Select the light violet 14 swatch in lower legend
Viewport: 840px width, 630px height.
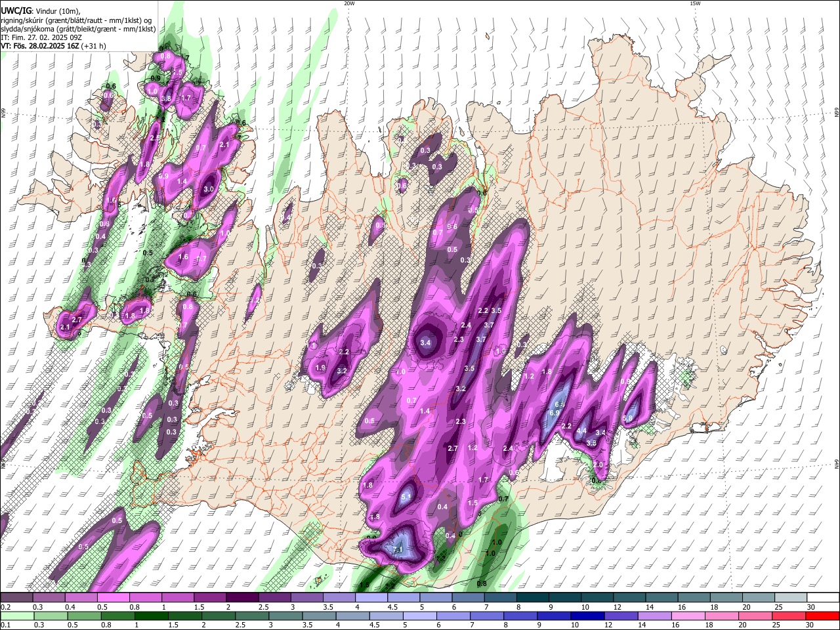pos(656,616)
